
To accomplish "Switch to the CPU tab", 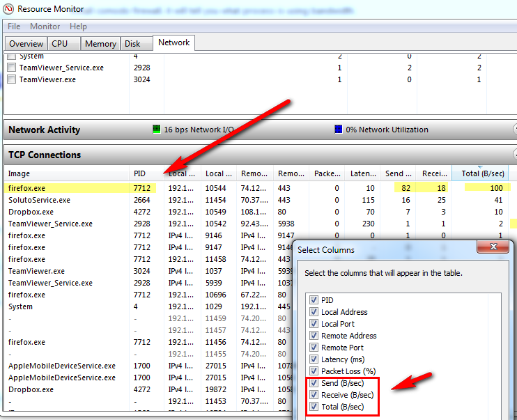I will coord(60,44).
